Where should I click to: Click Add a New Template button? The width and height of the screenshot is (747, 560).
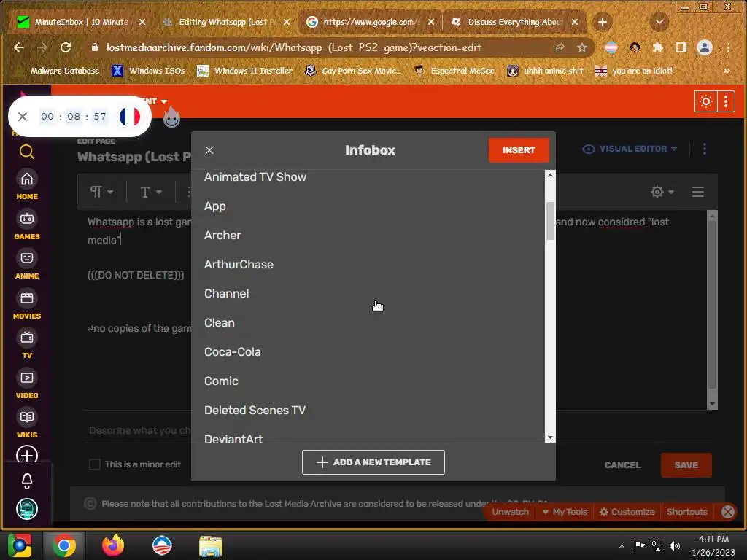tap(373, 462)
